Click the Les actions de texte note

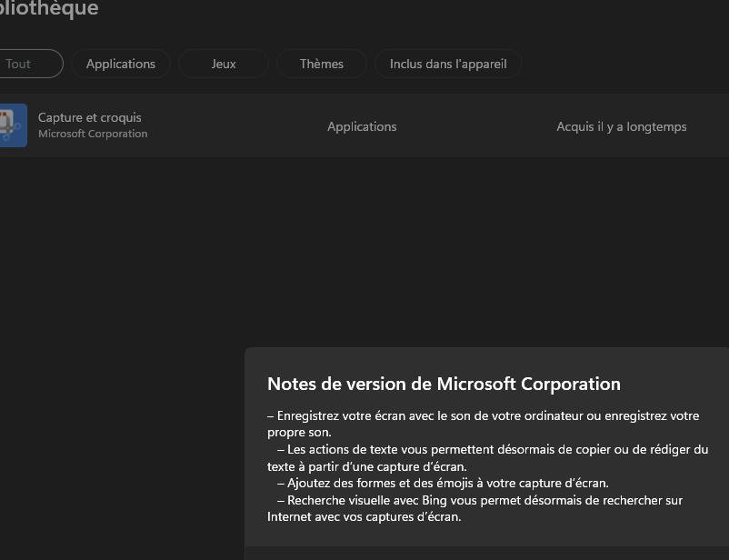point(488,457)
